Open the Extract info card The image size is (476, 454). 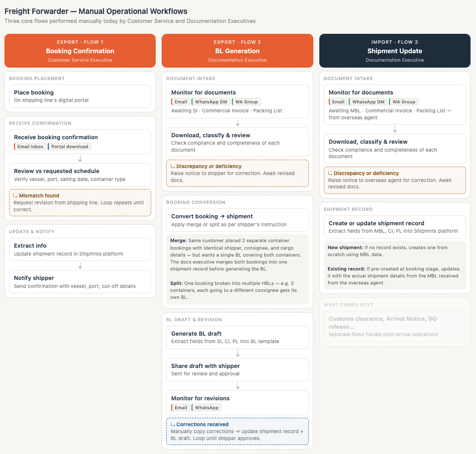[80, 249]
